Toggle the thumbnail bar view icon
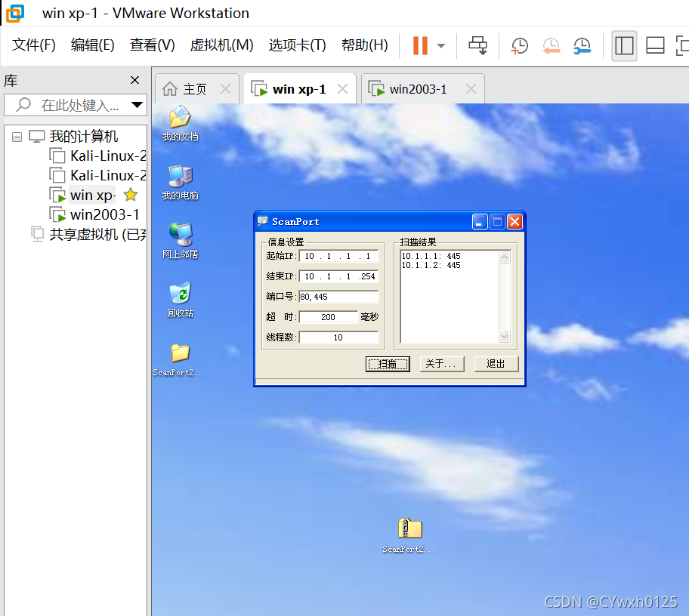The image size is (689, 616). tap(655, 45)
